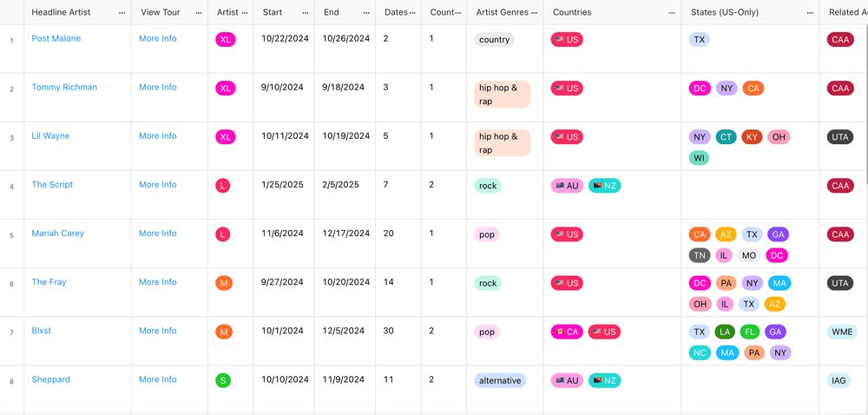This screenshot has width=868, height=415.
Task: Click More Info for Tommy Richman tour
Action: coord(158,88)
